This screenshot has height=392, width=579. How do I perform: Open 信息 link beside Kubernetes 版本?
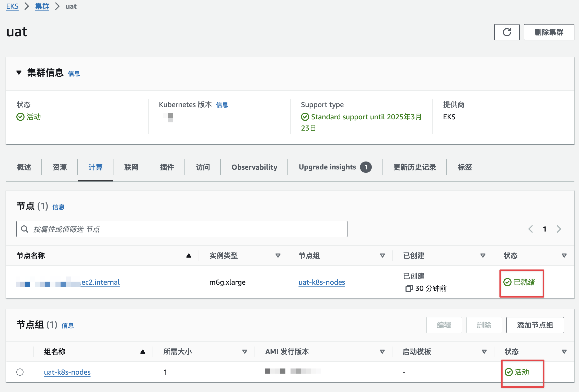(222, 105)
